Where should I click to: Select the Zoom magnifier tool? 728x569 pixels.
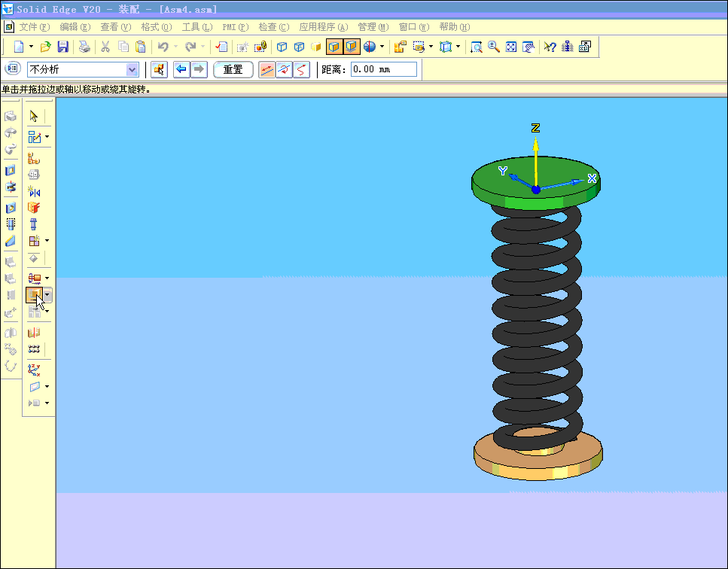point(494,47)
